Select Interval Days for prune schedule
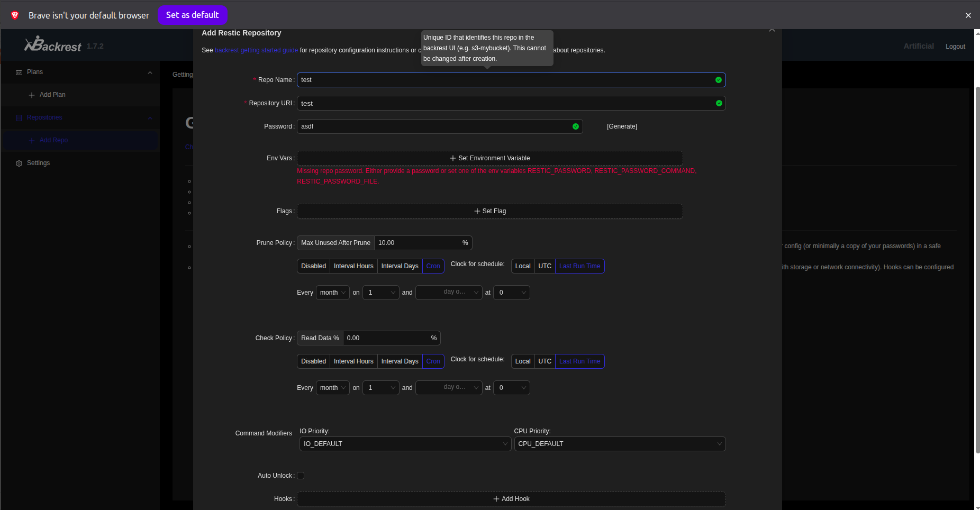 400,266
